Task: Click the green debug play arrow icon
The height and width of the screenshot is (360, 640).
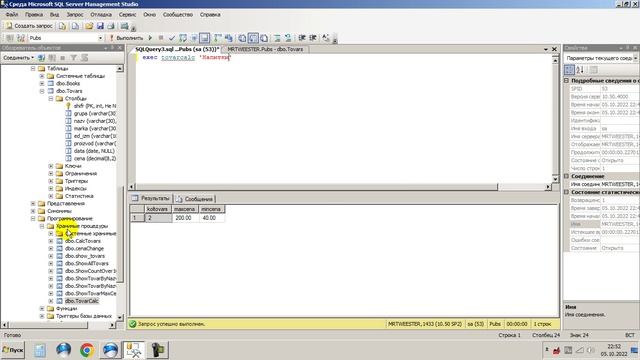Action: coord(150,38)
